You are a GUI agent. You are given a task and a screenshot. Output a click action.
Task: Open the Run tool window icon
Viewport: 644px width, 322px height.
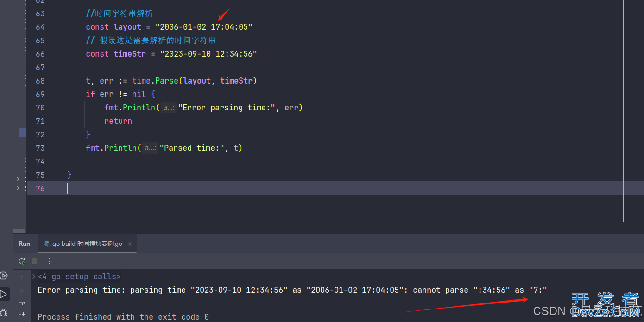click(4, 294)
